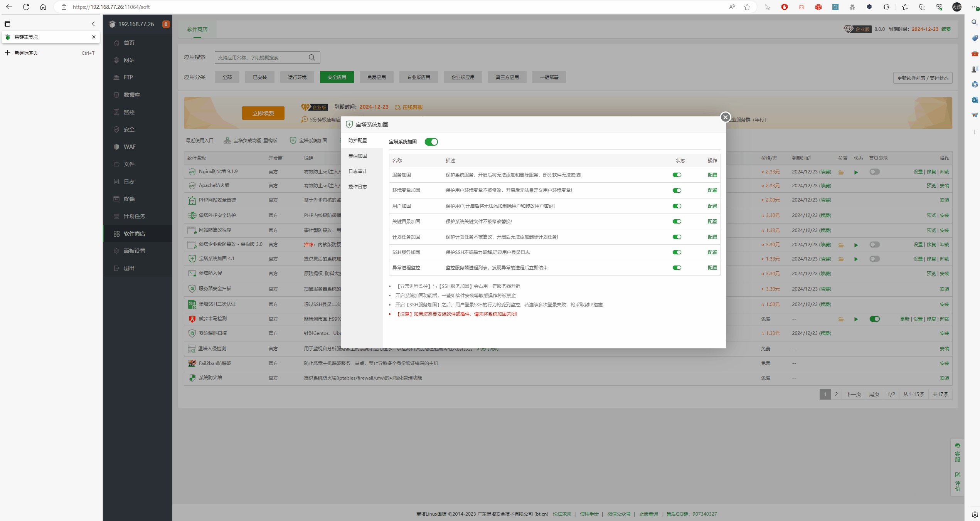Image resolution: width=980 pixels, height=521 pixels.
Task: Open browser extensions puzzle icon
Action: [x=886, y=7]
